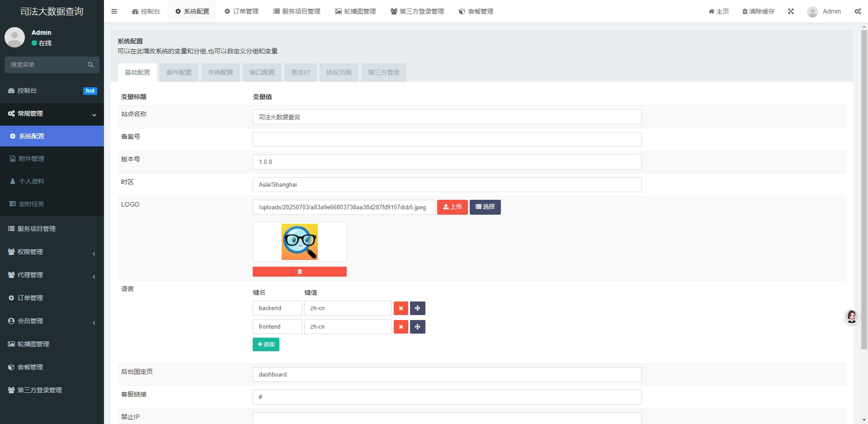
Task: Open the fullscreen toggle icon in header
Action: 791,11
